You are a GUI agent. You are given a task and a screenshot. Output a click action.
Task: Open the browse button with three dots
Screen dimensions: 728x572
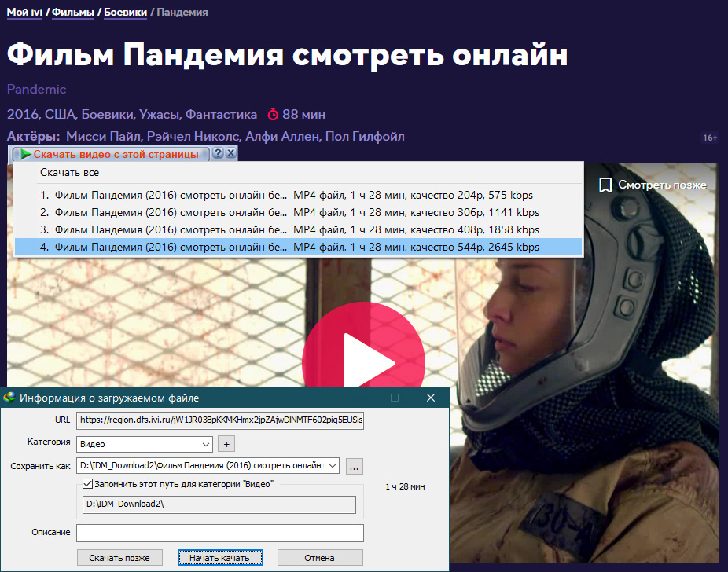(x=354, y=466)
